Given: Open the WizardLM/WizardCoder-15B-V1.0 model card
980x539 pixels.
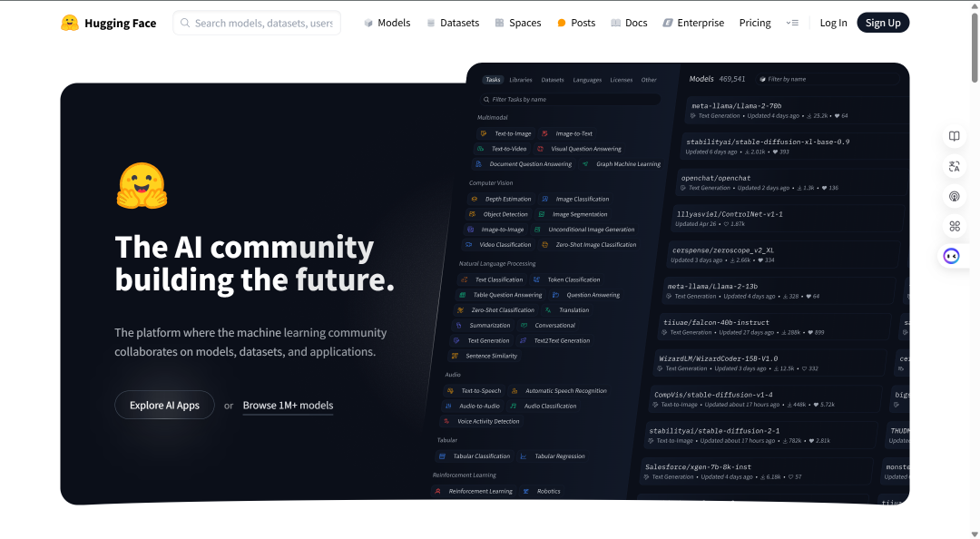Looking at the screenshot, I should (770, 363).
